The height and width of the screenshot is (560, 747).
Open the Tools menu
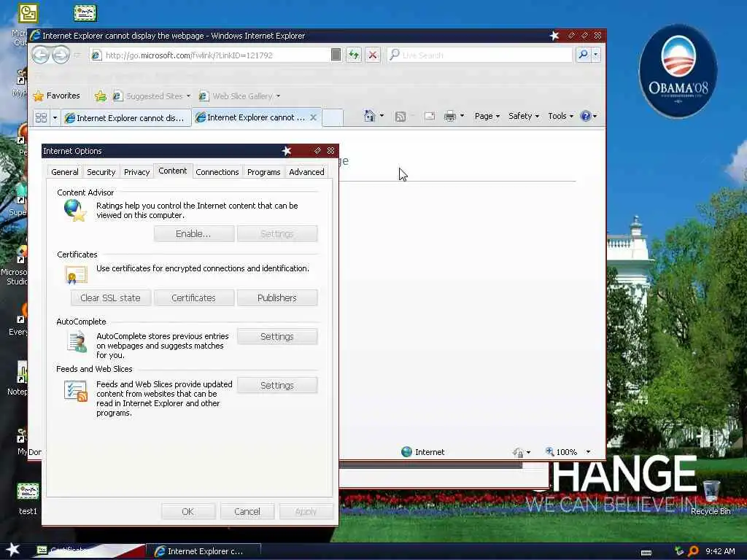coord(560,116)
